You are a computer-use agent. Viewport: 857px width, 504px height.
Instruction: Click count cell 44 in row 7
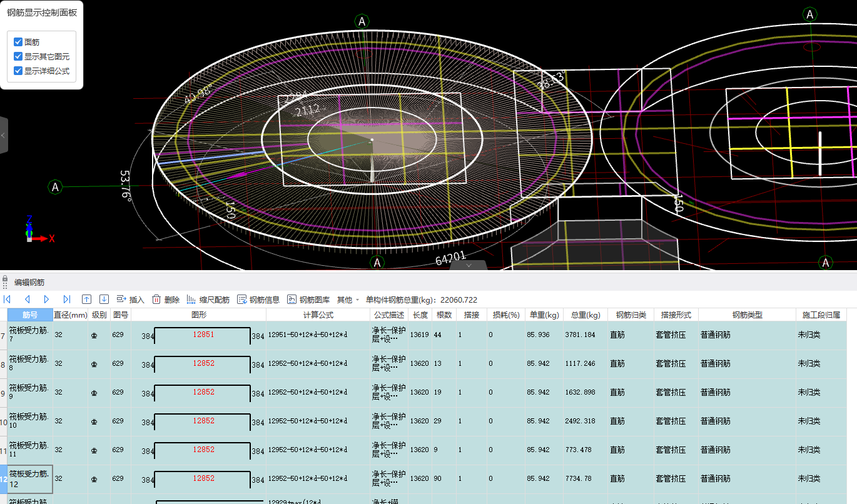pyautogui.click(x=445, y=335)
